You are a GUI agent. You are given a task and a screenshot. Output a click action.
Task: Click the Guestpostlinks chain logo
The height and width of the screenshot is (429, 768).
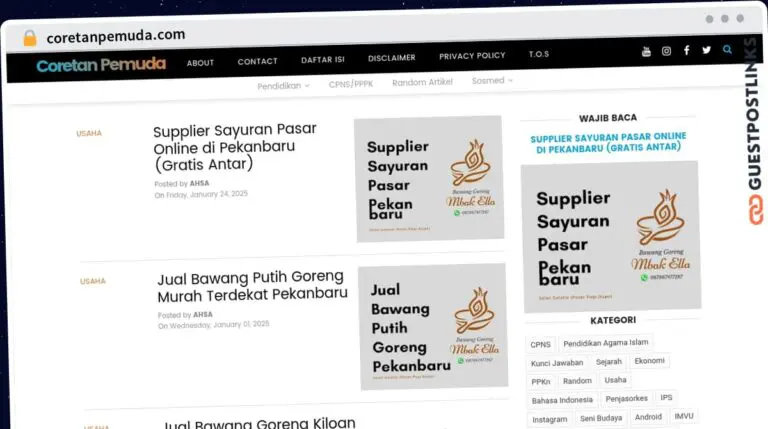tap(756, 210)
